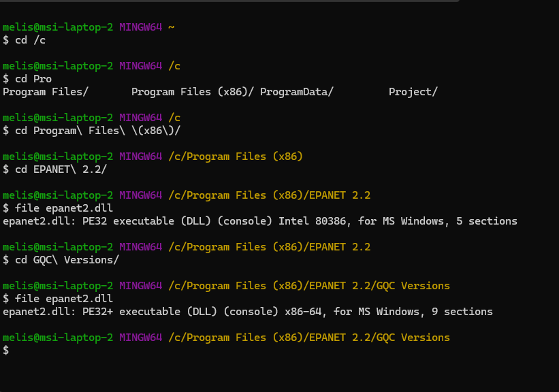This screenshot has width=559, height=392.
Task: Click the empty final '$' prompt line
Action: pos(5,350)
